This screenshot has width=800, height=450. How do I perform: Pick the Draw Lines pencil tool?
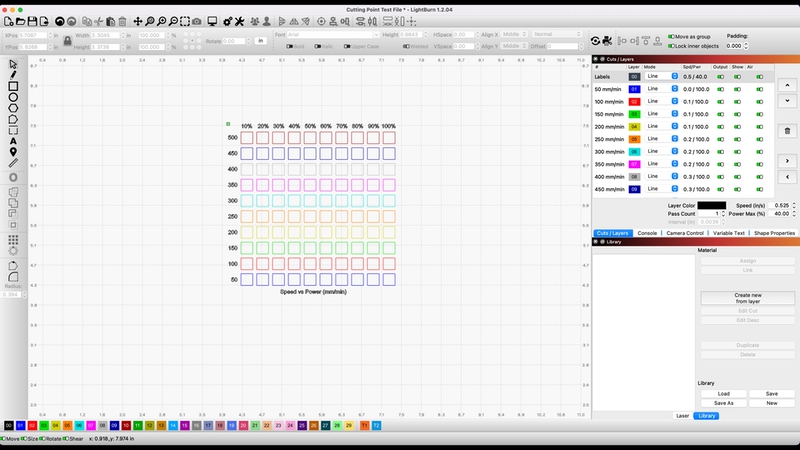coord(13,75)
